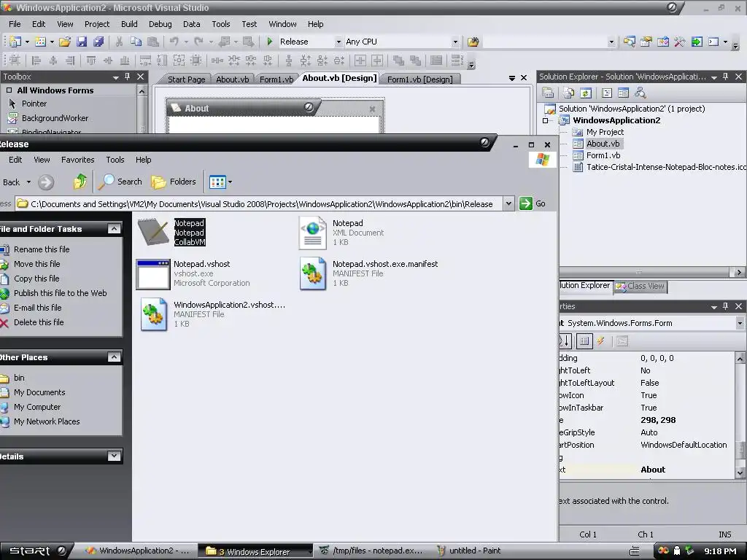The width and height of the screenshot is (747, 560).
Task: Click Properties list icon in Properties panel
Action: pyautogui.click(x=584, y=341)
